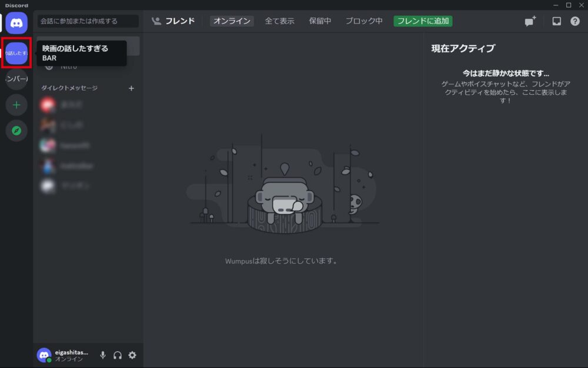Open user settings gear icon
588x368 pixels.
(132, 355)
